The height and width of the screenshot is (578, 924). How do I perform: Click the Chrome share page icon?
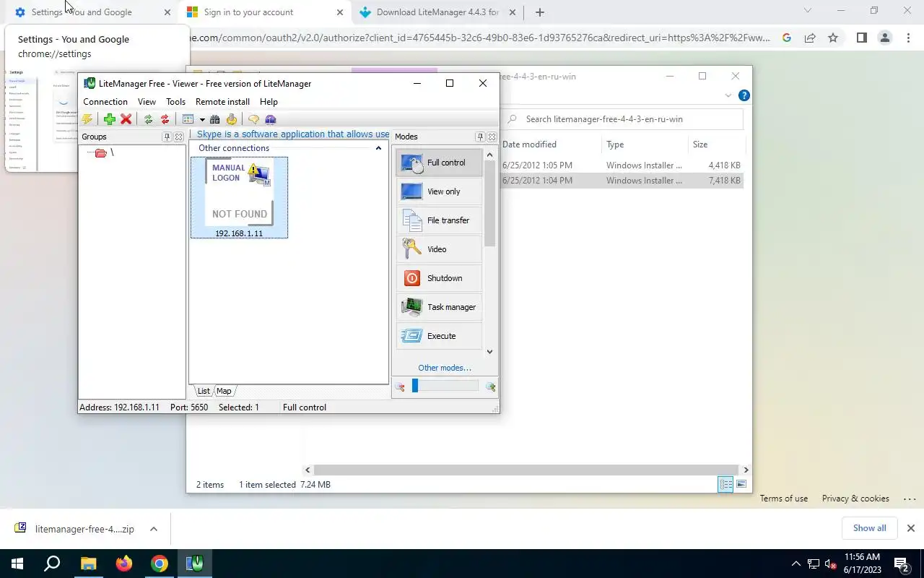(x=810, y=38)
